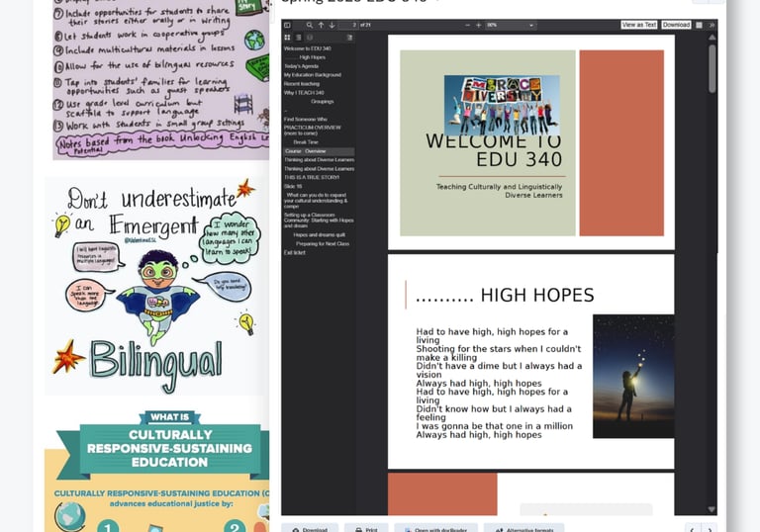This screenshot has height=532, width=760.
Task: Go to previous page with the up arrow
Action: click(321, 25)
